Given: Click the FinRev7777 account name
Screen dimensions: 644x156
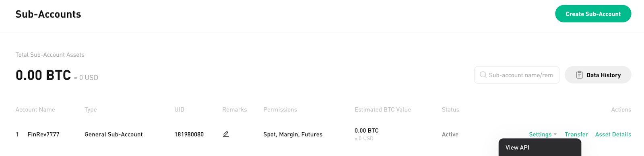Looking at the screenshot, I should (x=43, y=134).
